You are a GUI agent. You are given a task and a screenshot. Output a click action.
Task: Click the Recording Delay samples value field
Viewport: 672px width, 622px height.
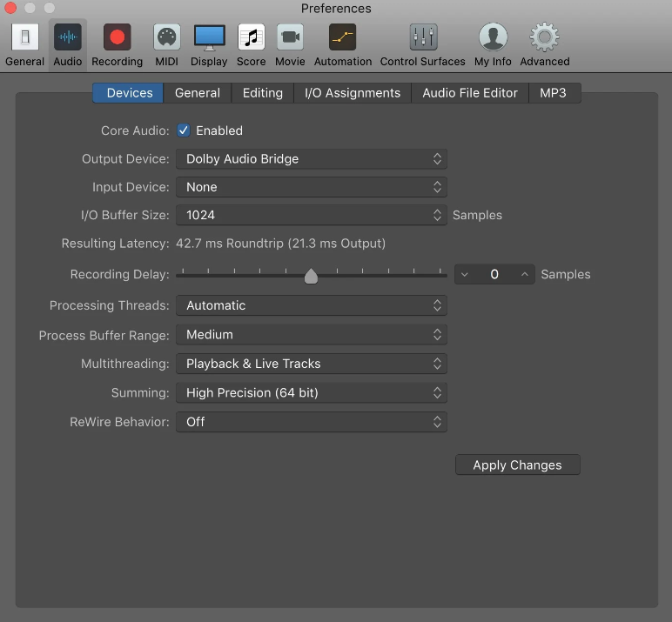pos(494,275)
